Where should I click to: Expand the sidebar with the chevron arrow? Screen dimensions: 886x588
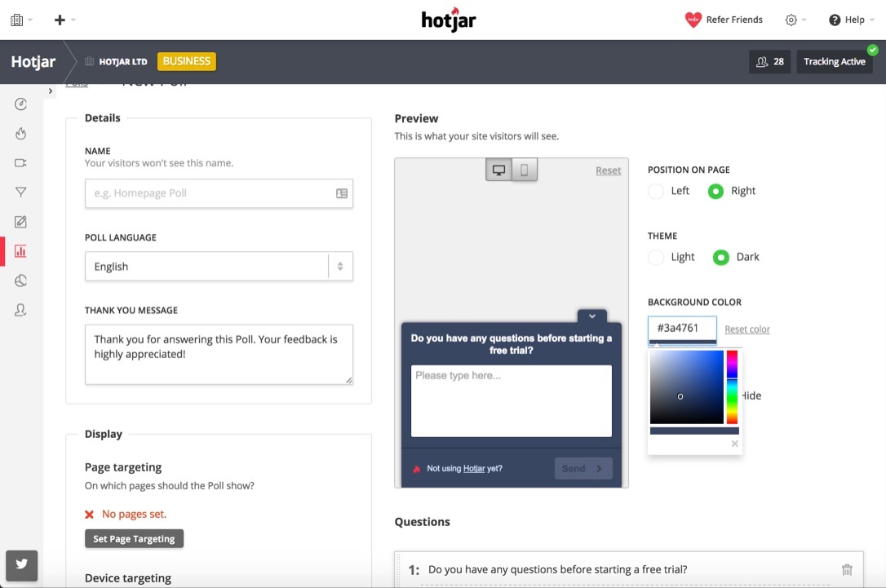point(51,91)
